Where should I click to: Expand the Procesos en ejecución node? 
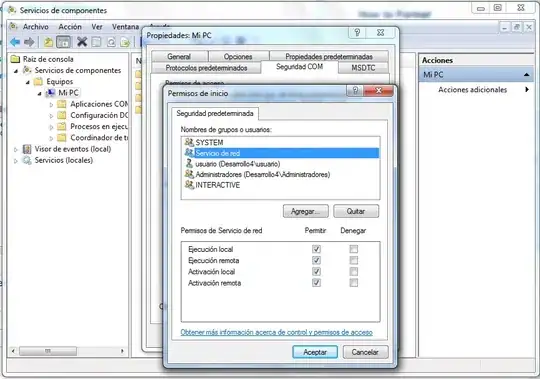(51, 127)
